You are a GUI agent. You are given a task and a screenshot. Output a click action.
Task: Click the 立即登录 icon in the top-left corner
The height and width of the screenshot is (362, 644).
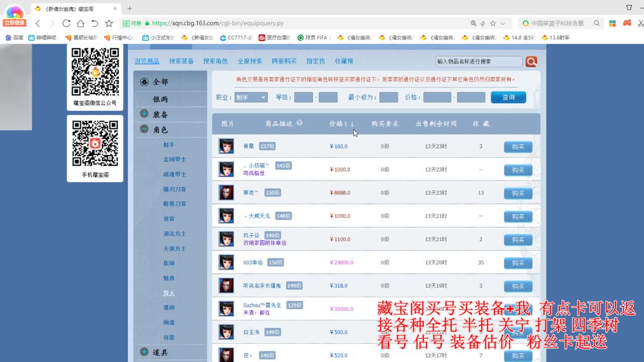pyautogui.click(x=14, y=14)
